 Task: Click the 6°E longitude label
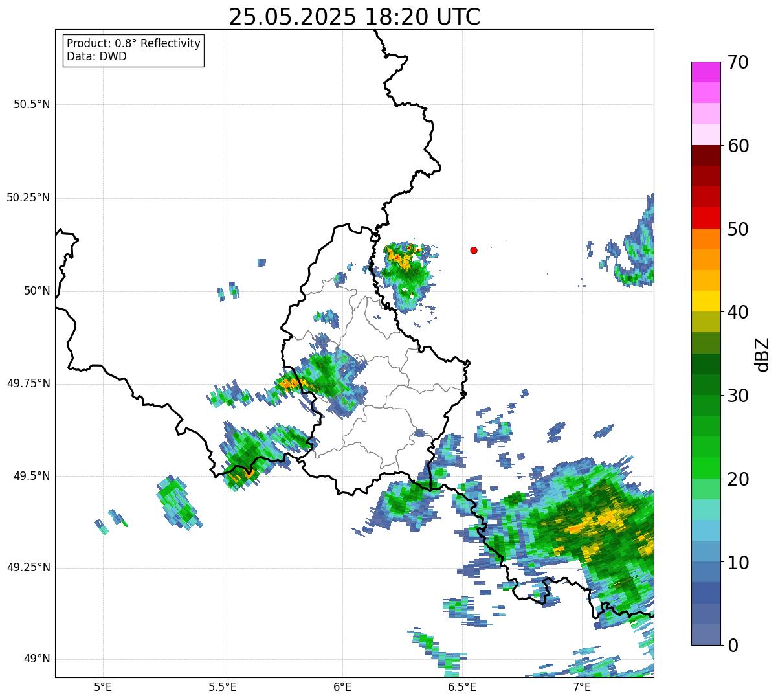pos(342,686)
